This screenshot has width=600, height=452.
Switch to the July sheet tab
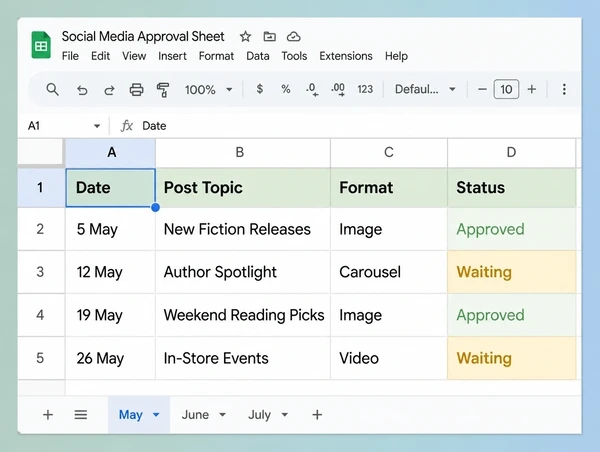tap(259, 414)
